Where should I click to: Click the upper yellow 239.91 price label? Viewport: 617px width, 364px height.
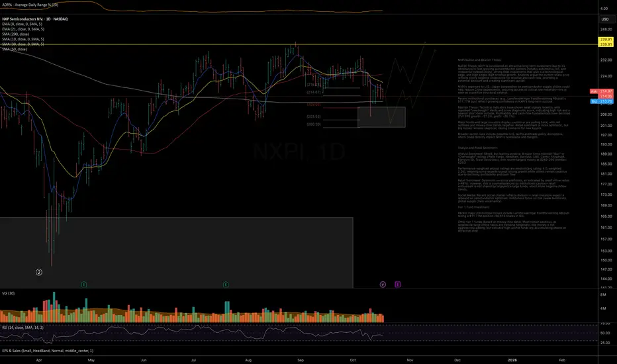[606, 39]
